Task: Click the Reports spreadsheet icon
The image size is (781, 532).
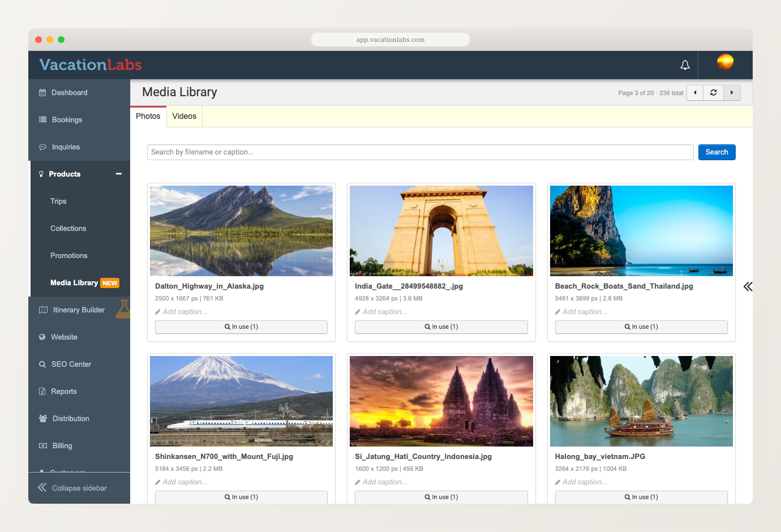Action: coord(42,392)
